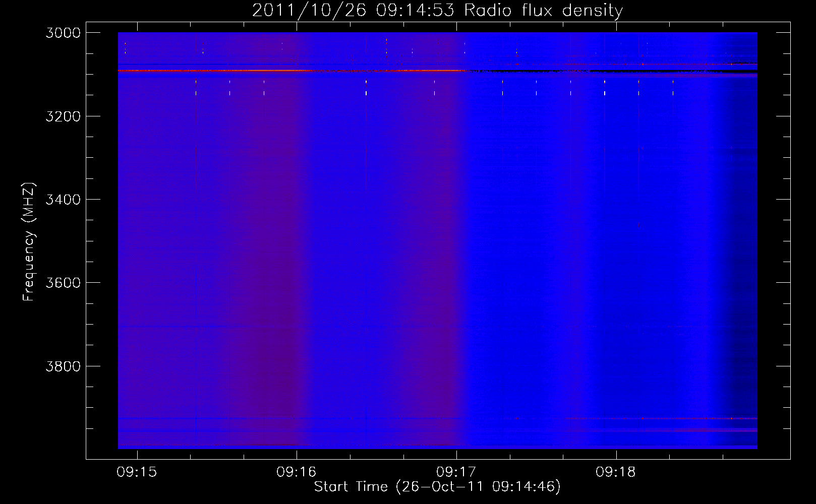
Task: Click the '3800' frequency tick label
Action: 63,366
